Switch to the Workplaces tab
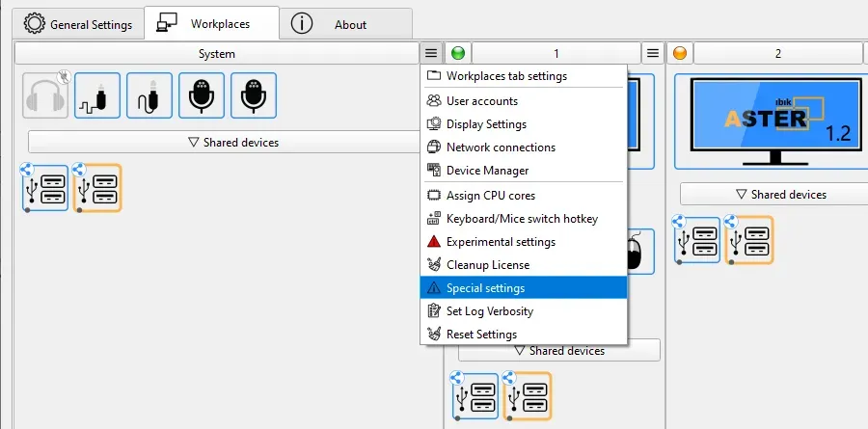The width and height of the screenshot is (868, 429). click(211, 24)
